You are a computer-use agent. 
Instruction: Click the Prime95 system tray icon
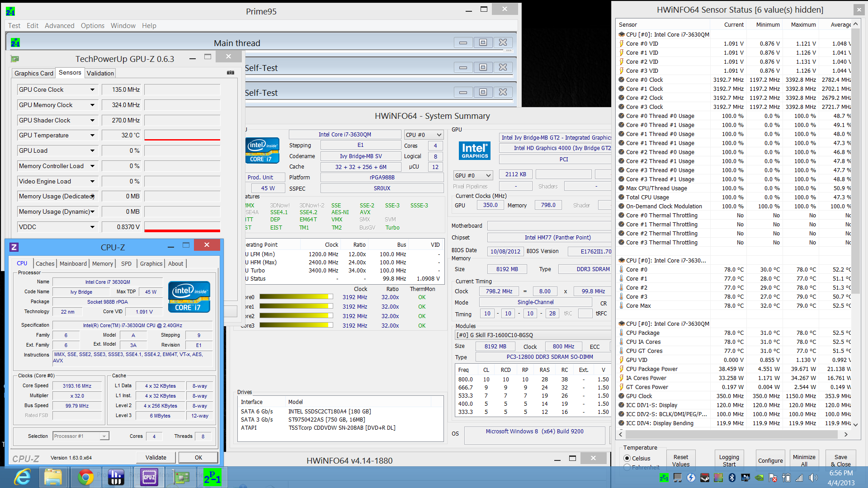(664, 478)
